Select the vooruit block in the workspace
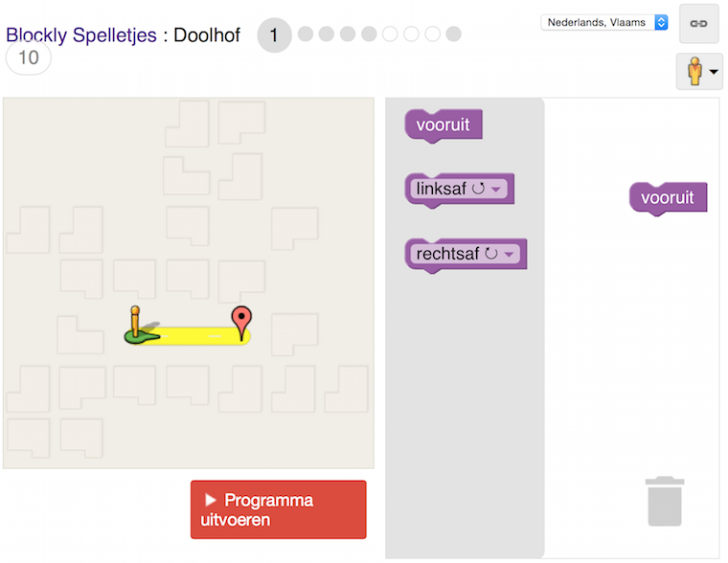 tap(668, 198)
